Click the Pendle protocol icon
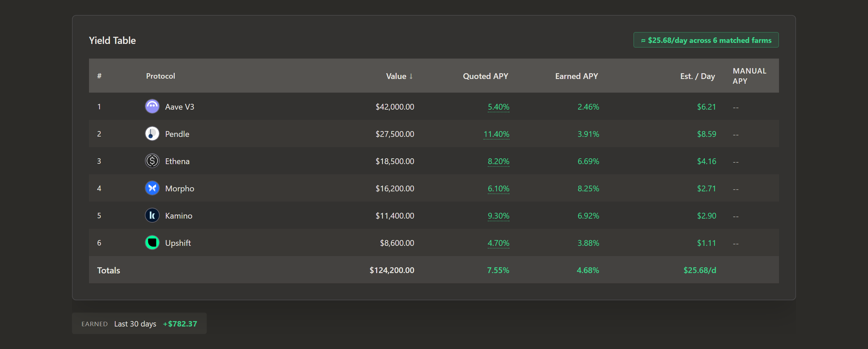Screen dimensions: 868x349 tap(152, 133)
